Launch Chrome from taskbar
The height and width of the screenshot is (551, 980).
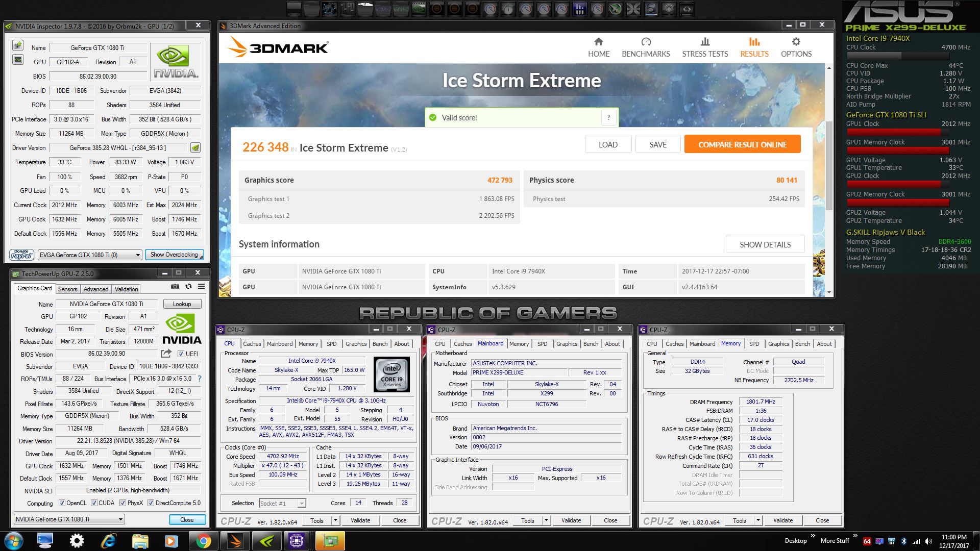[x=203, y=541]
